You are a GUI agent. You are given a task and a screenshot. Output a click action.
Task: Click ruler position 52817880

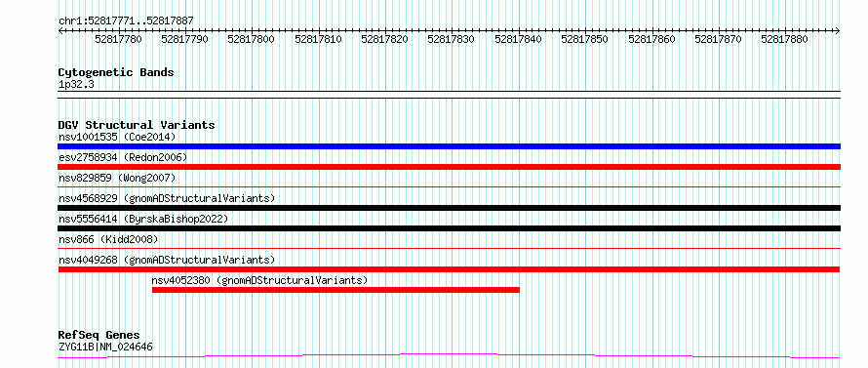pos(784,39)
